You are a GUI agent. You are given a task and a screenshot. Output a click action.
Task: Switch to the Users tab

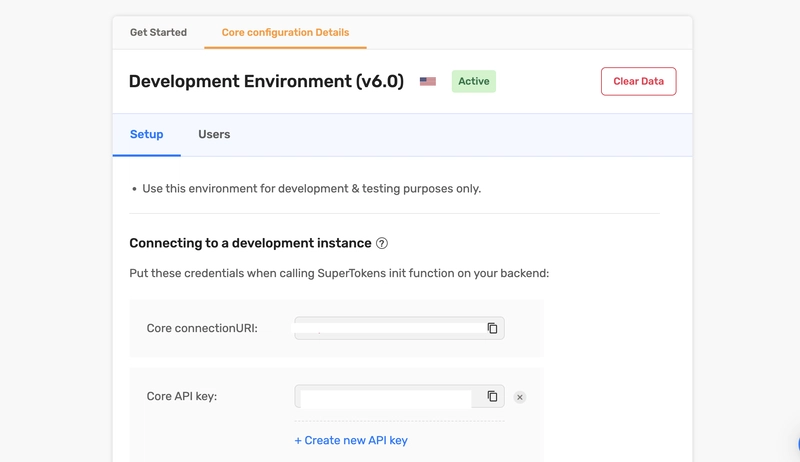click(214, 134)
